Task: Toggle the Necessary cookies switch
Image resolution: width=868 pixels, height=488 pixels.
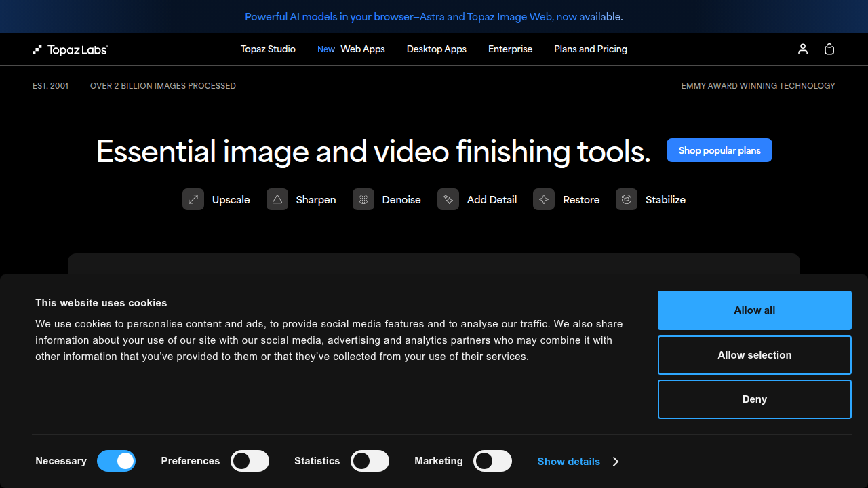Action: (116, 461)
